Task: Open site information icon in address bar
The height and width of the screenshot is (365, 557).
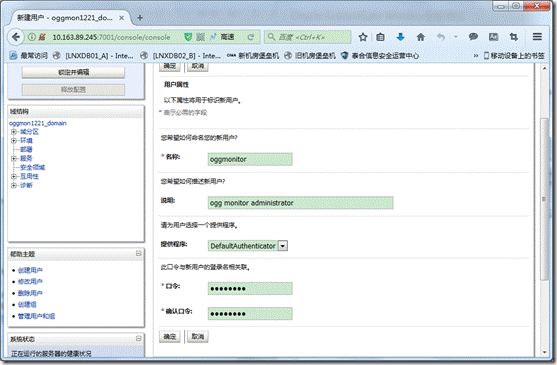Action: [x=32, y=37]
